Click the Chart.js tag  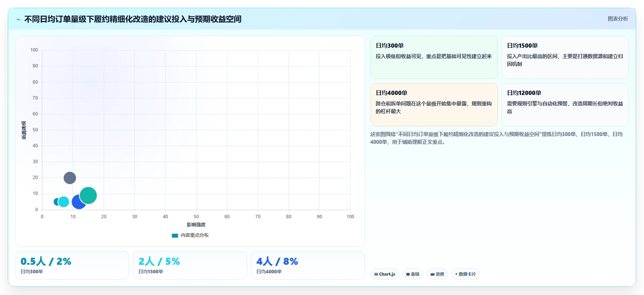pos(385,274)
